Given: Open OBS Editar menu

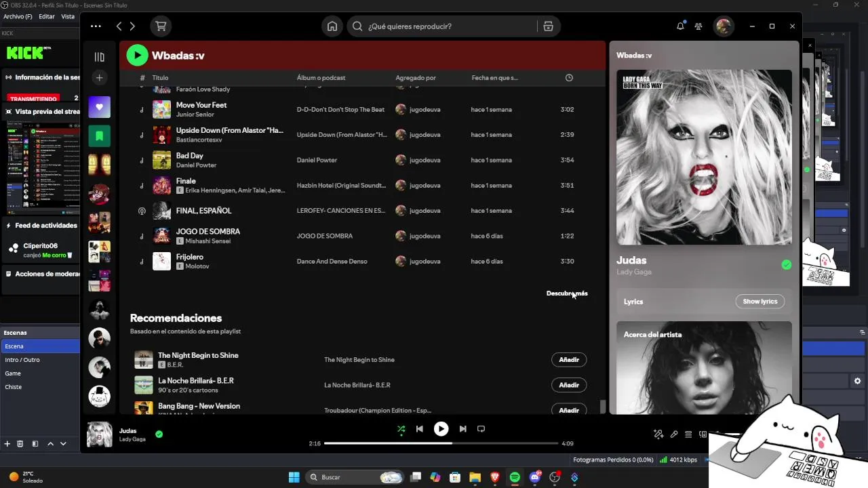Looking at the screenshot, I should (47, 16).
